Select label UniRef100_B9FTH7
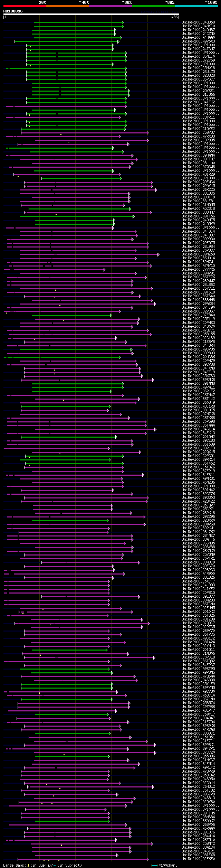 point(198,159)
